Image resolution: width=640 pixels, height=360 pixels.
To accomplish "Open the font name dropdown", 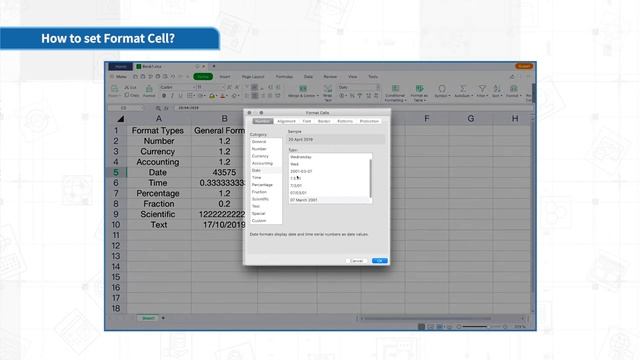I will pyautogui.click(x=177, y=87).
